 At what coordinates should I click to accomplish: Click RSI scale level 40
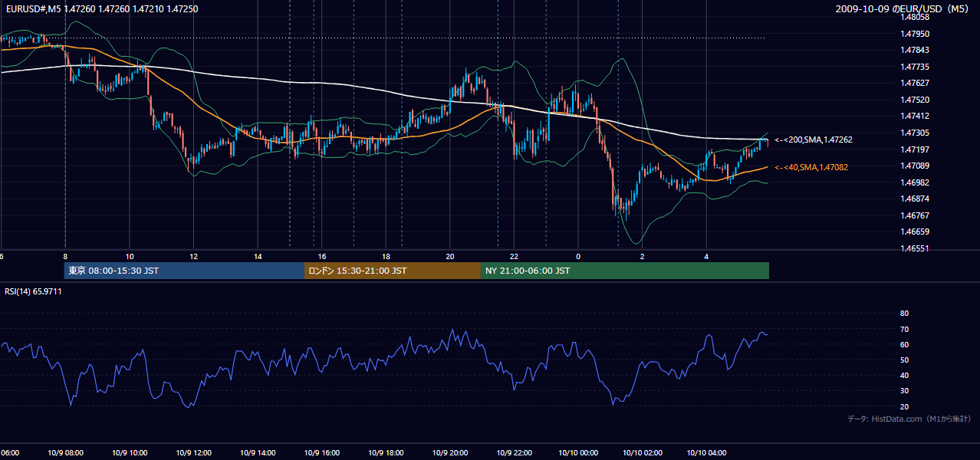point(904,375)
